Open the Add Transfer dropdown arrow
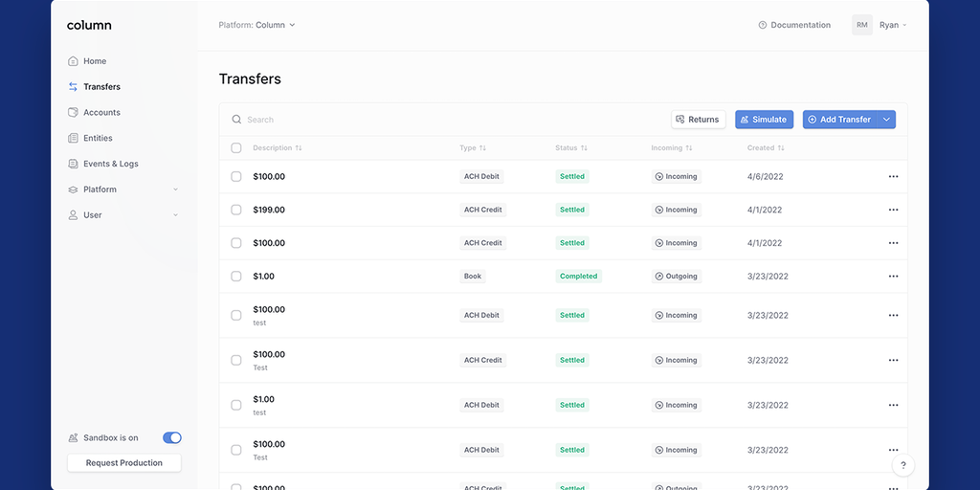 tap(887, 120)
